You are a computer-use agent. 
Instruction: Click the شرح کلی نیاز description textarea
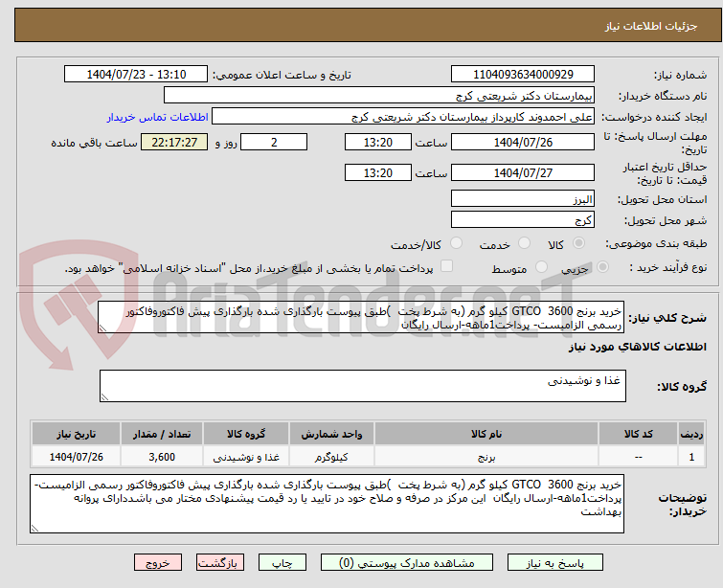point(361,318)
